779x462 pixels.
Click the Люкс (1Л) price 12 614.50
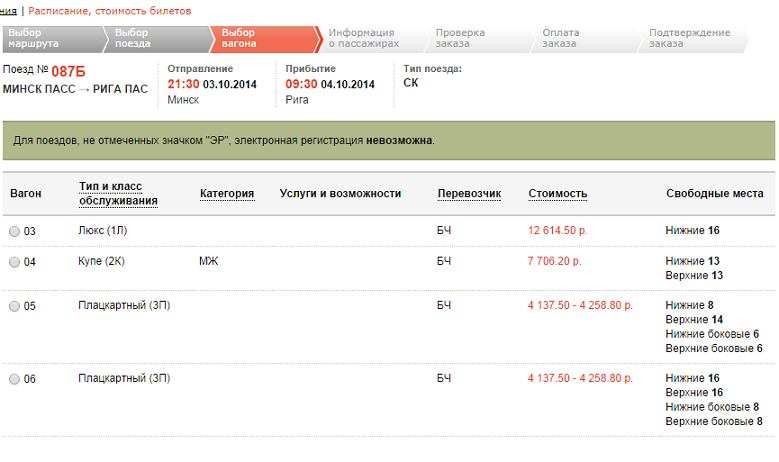562,231
